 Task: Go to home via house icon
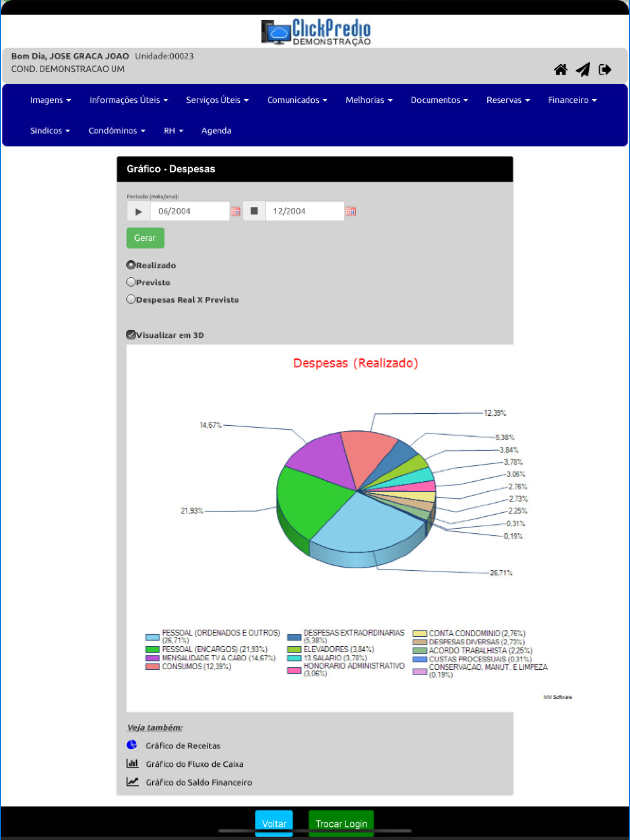pyautogui.click(x=560, y=70)
